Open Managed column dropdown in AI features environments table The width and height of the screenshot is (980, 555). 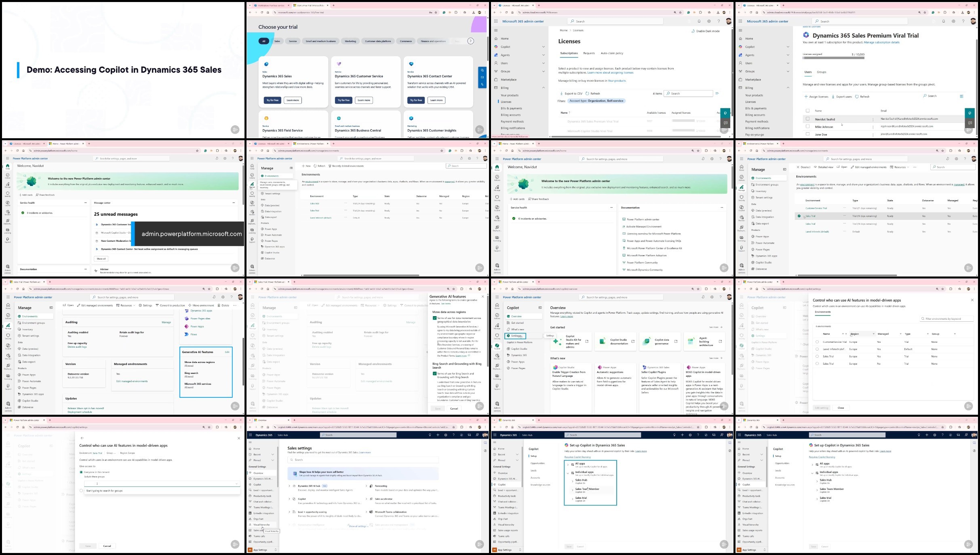pyautogui.click(x=900, y=334)
